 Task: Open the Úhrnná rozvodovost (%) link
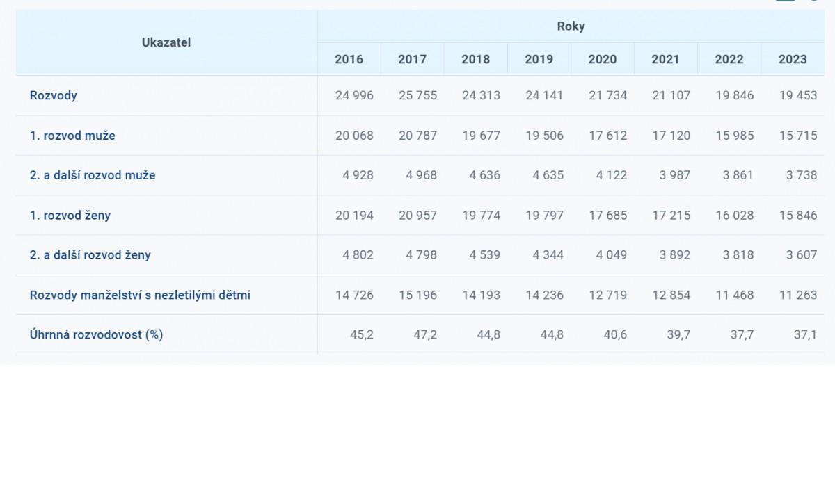click(96, 334)
